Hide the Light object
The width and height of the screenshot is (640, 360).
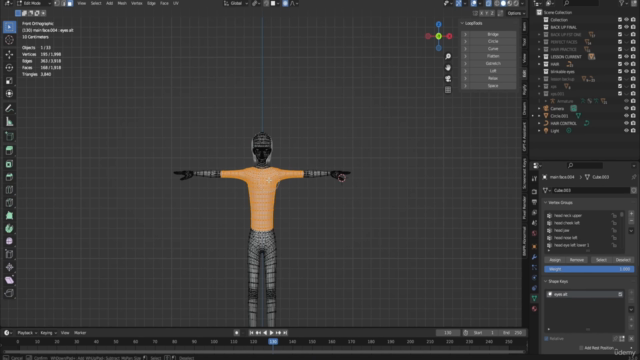626,131
